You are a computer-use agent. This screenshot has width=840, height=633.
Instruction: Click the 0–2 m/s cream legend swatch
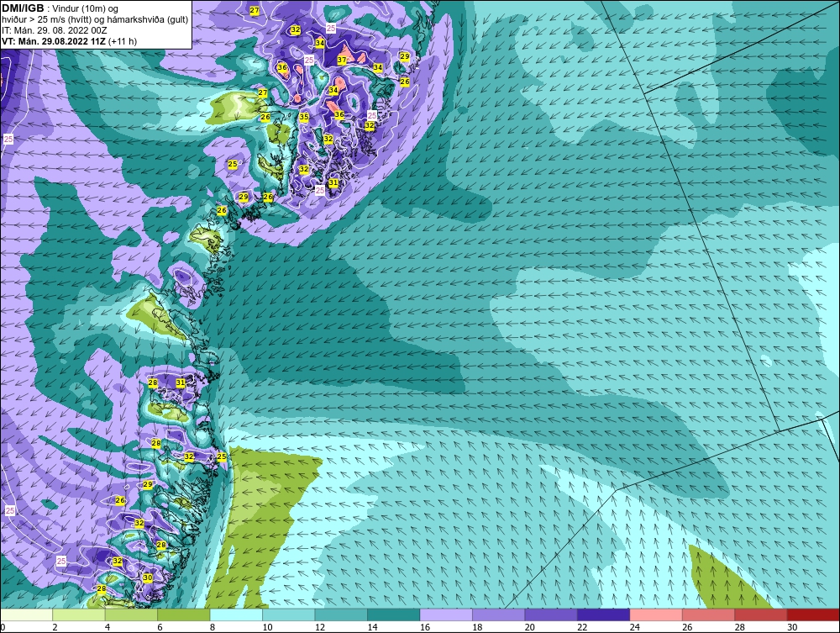[27, 615]
